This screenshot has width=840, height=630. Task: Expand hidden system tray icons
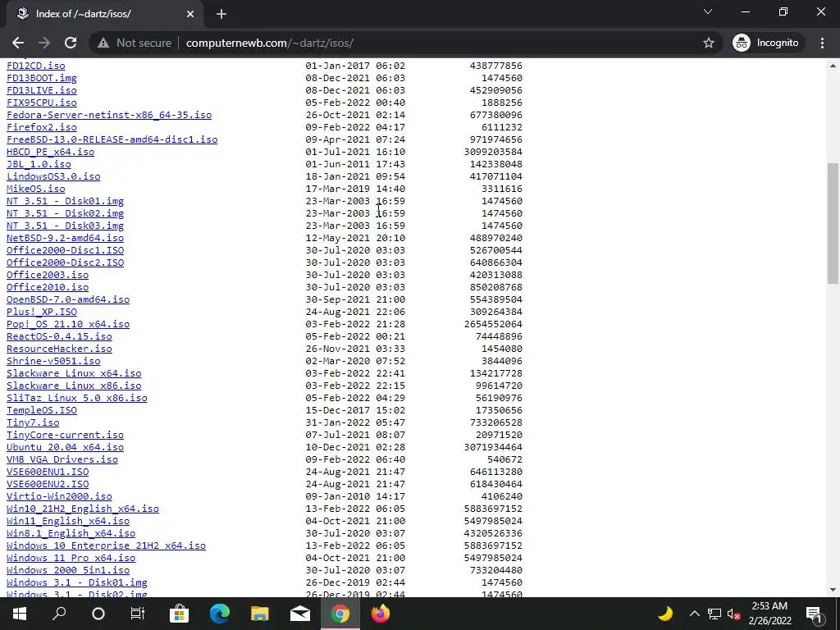pos(694,614)
